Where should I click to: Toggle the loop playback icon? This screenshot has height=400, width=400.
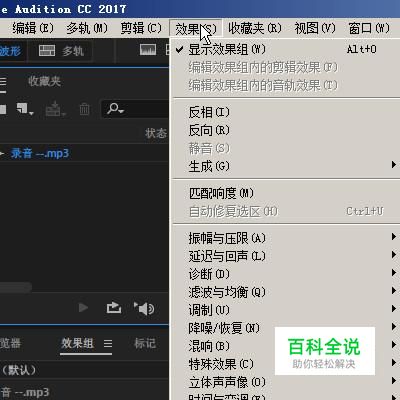tap(114, 308)
